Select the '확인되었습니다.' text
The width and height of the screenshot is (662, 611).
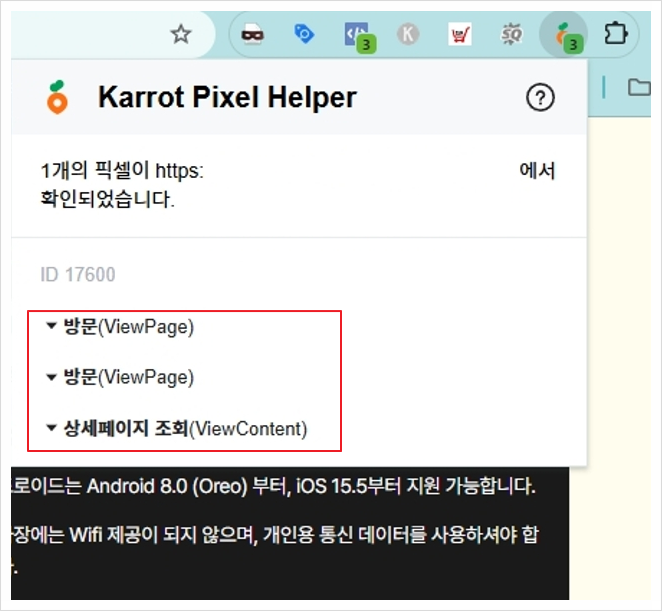[107, 199]
